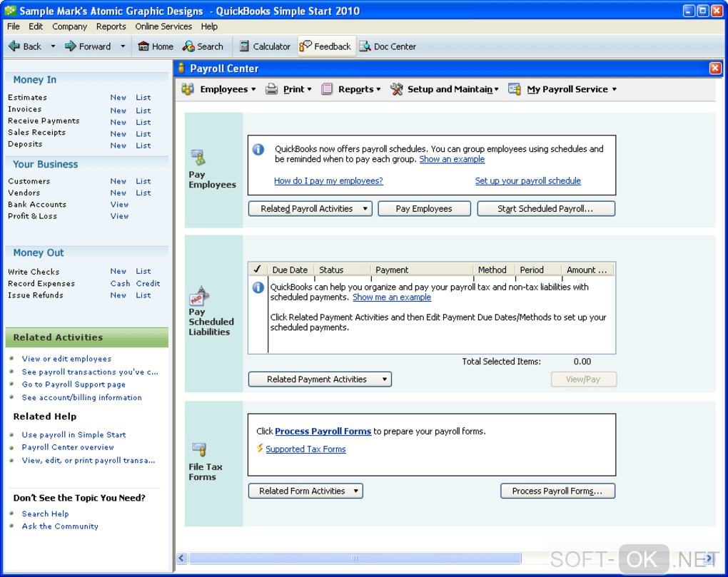Viewport: 728px width, 577px height.
Task: Click the horizontal scrollbar left arrow
Action: click(181, 558)
